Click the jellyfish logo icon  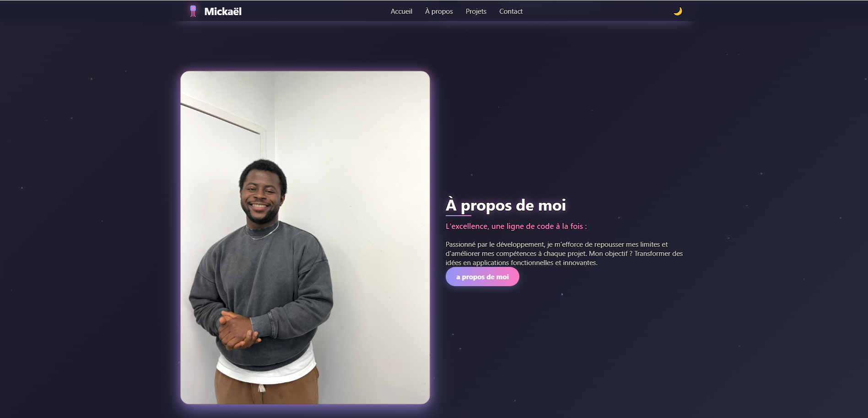tap(193, 11)
